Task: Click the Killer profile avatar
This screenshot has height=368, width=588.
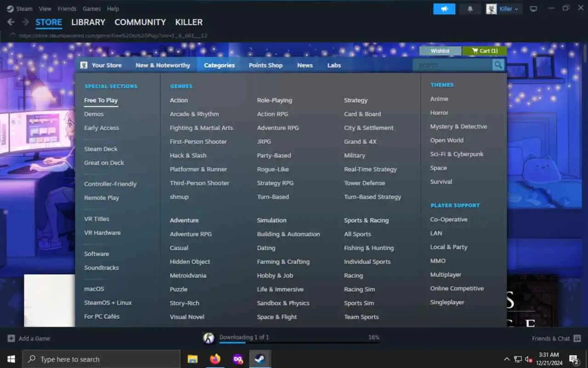Action: [x=492, y=9]
